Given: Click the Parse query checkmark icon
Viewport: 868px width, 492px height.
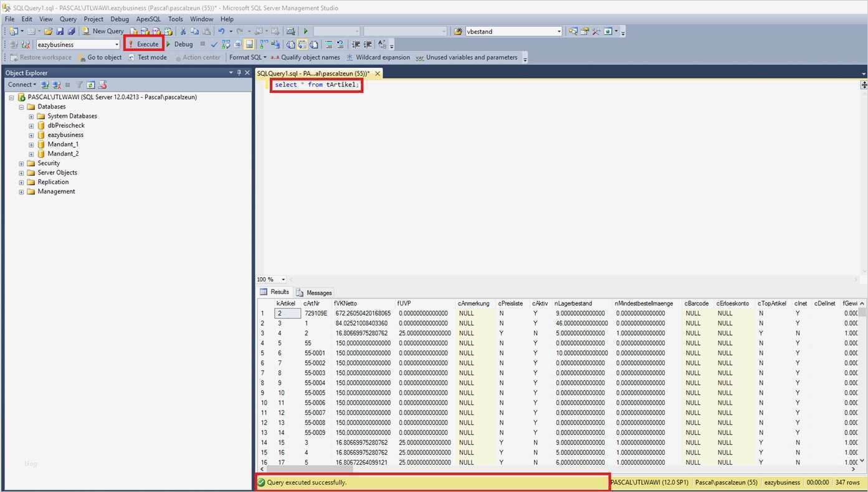Looking at the screenshot, I should tap(214, 44).
